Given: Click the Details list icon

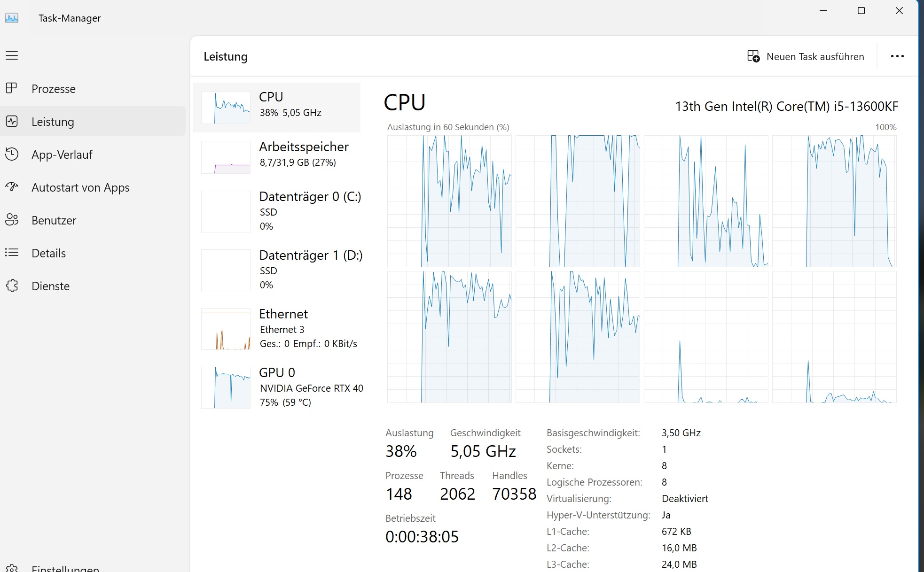Looking at the screenshot, I should point(12,253).
